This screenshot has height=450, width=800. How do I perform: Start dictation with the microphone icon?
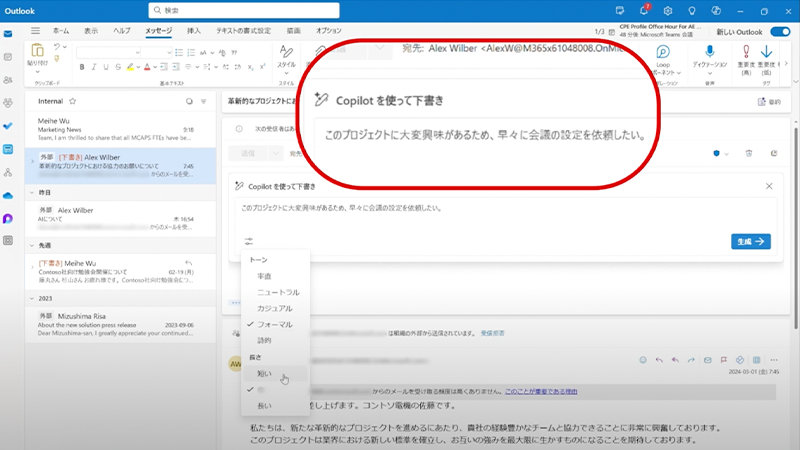[x=708, y=51]
